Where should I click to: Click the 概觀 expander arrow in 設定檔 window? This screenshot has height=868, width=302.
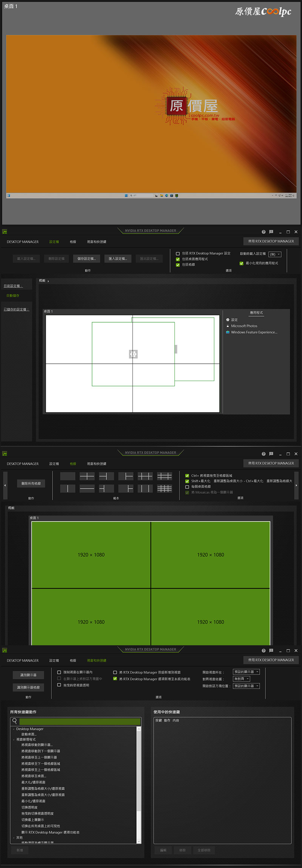click(48, 281)
